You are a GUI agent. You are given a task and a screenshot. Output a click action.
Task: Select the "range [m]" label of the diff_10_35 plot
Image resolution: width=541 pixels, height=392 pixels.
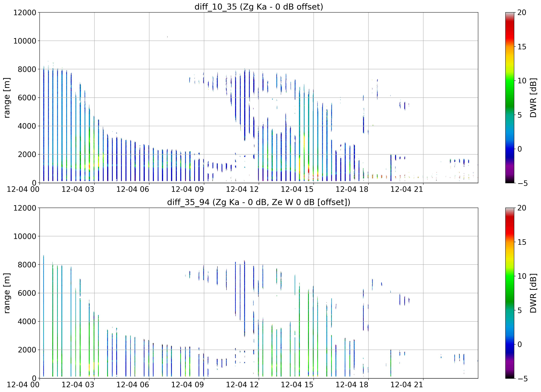[7, 98]
